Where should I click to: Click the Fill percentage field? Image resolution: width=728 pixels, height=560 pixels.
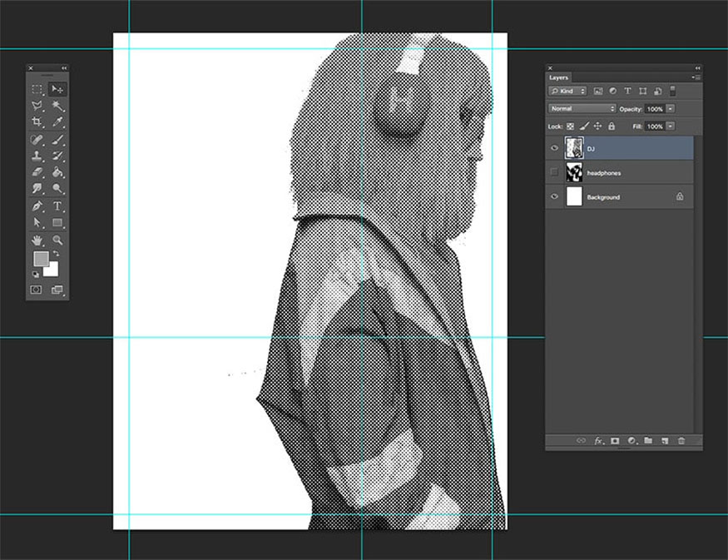coord(654,126)
